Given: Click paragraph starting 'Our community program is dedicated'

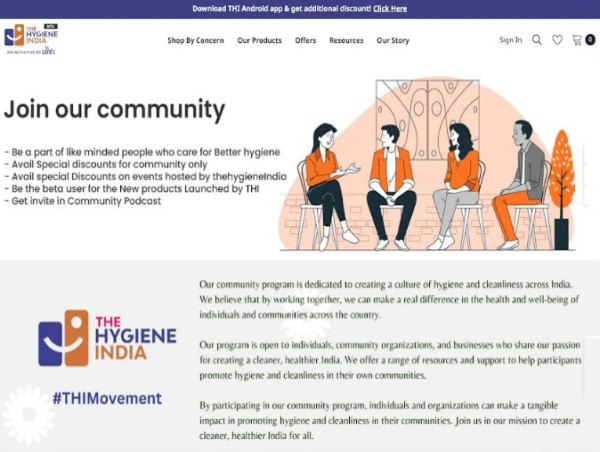Looking at the screenshot, I should click(x=389, y=300).
